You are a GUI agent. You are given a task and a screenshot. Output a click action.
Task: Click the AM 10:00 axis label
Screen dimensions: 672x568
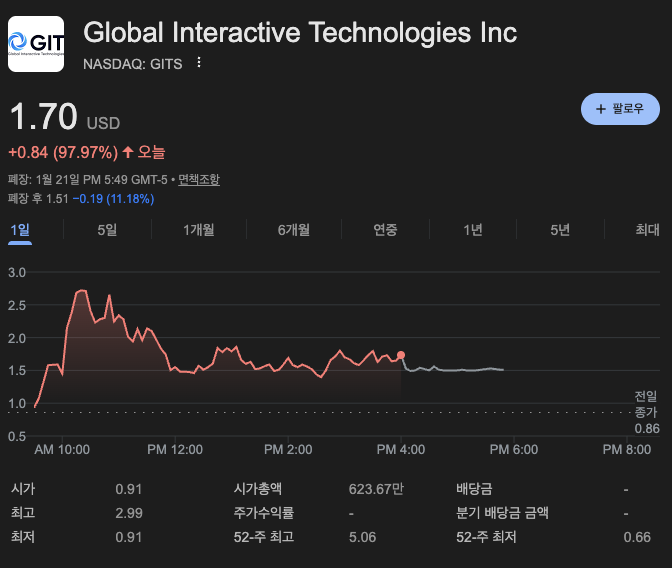[62, 450]
